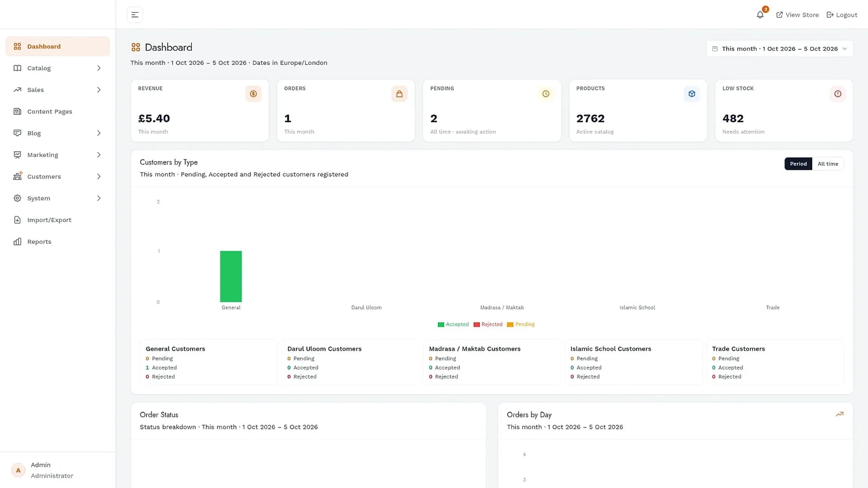The width and height of the screenshot is (868, 488).
Task: Open the date range dropdown
Action: [779, 49]
